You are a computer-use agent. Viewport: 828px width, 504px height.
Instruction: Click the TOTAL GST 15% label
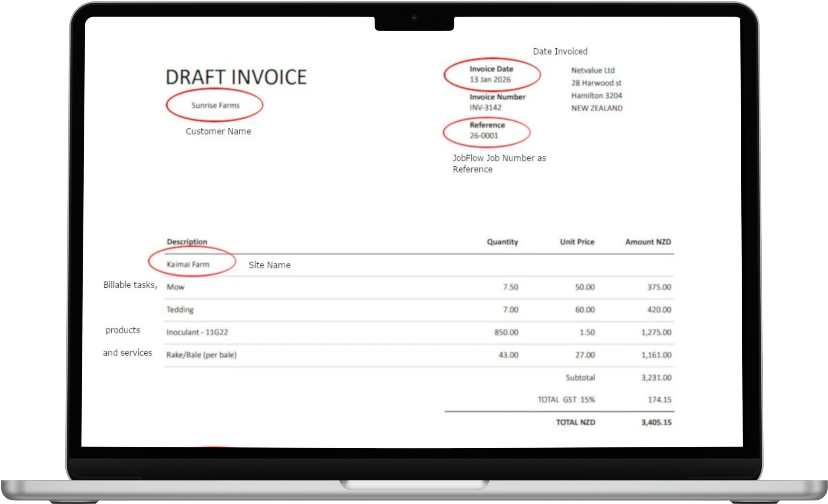point(566,400)
